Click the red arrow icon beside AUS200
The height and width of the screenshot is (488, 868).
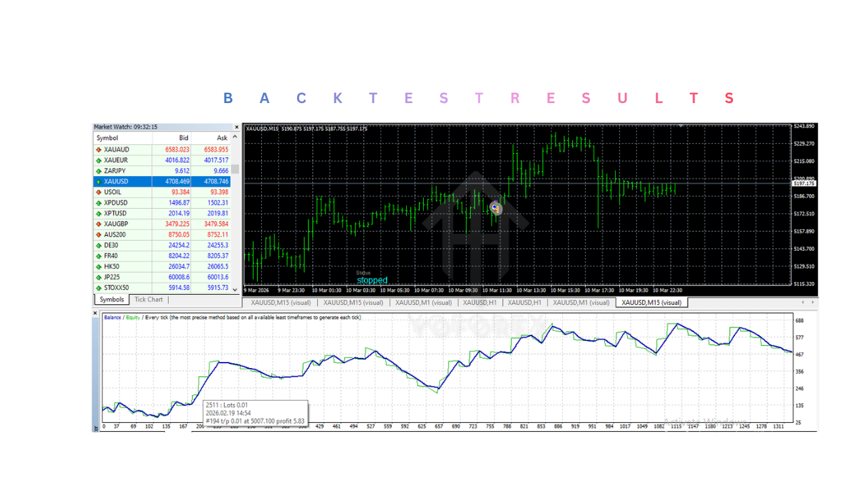pos(98,235)
